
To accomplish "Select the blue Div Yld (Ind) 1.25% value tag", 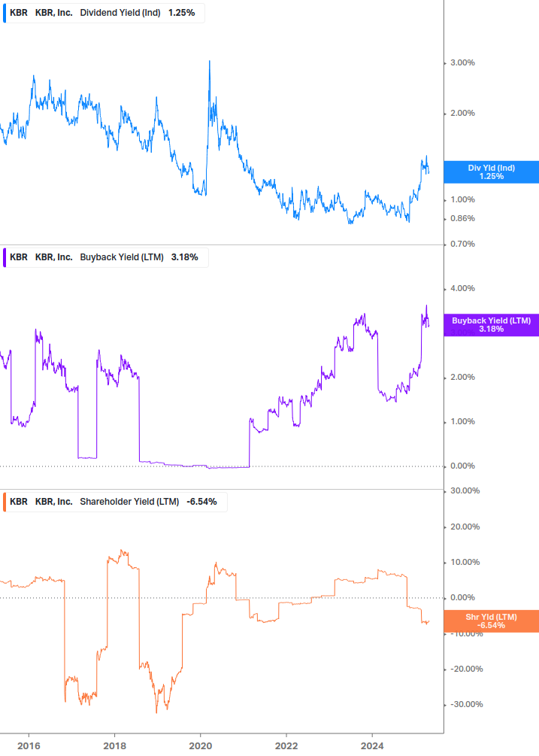I will coord(491,172).
